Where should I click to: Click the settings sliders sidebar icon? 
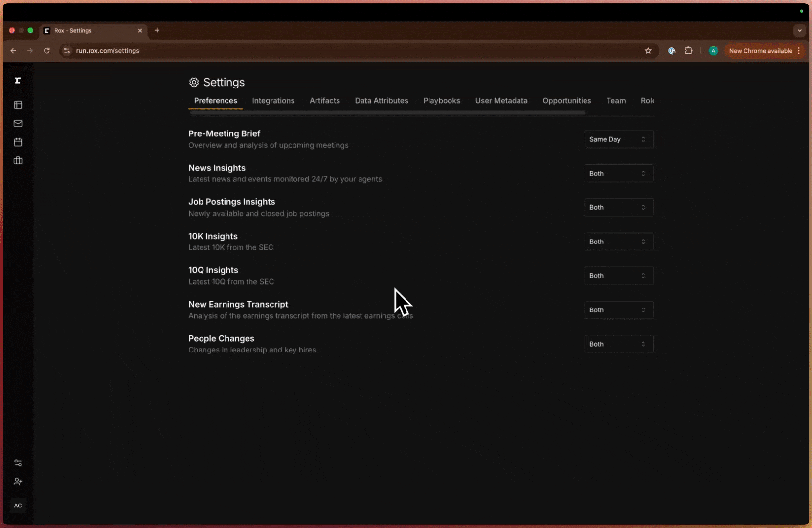(x=18, y=463)
